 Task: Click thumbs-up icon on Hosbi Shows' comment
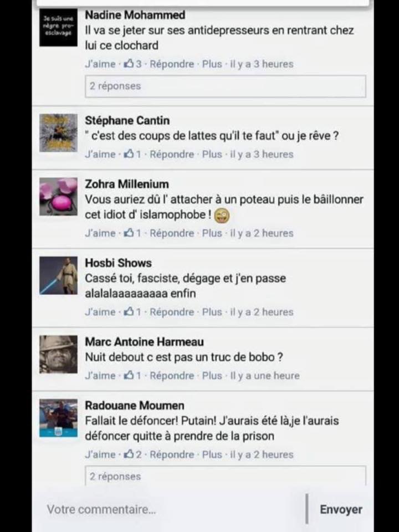point(129,311)
